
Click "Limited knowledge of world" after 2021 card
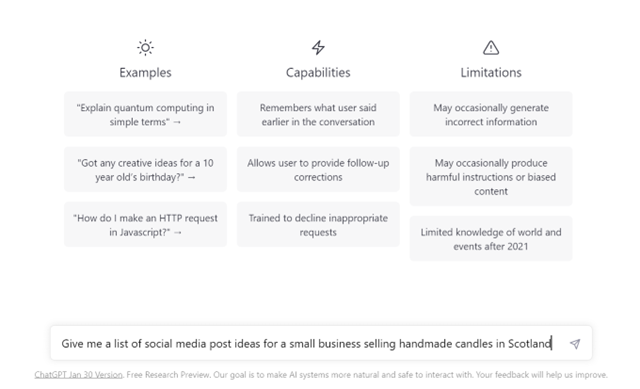pyautogui.click(x=491, y=239)
